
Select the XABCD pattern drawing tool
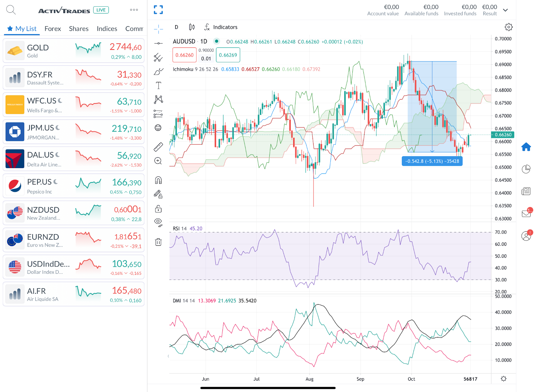click(x=158, y=99)
